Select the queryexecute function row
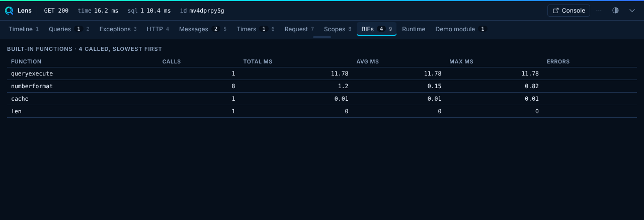This screenshot has width=644, height=220. (322, 74)
